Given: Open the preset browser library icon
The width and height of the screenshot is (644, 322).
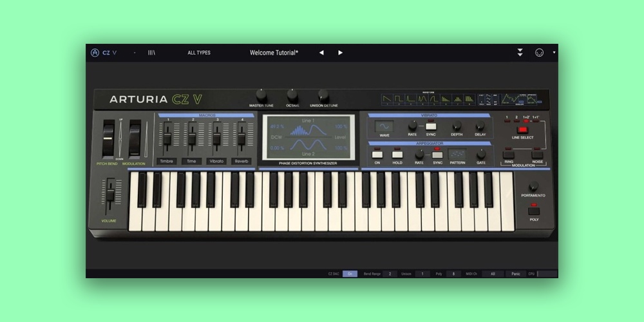Looking at the screenshot, I should click(151, 53).
